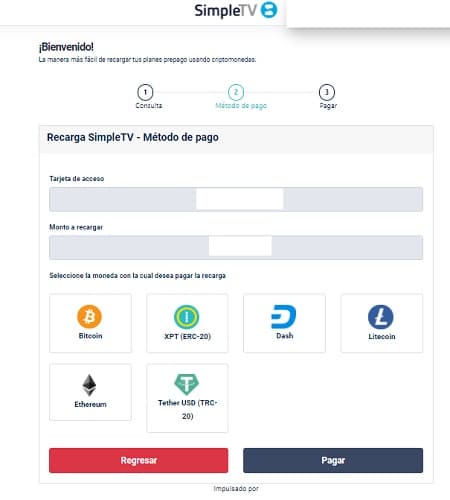Go to step 1 circle Consulta
Viewport: 450px width, 500px height.
click(145, 92)
